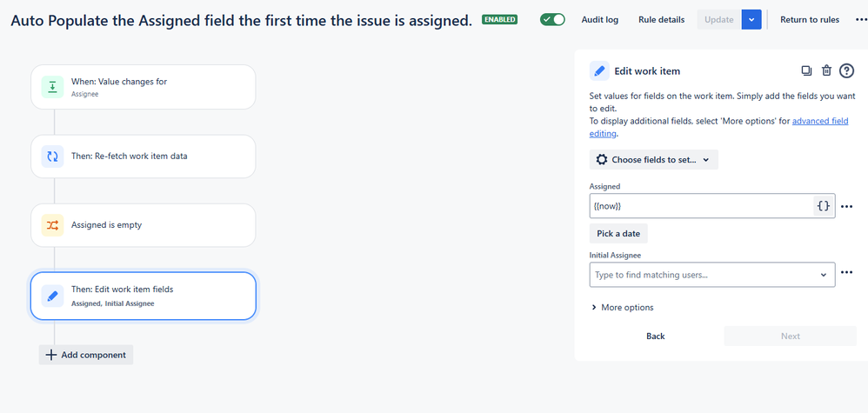This screenshot has height=413, width=868.
Task: Open the Audit log tab
Action: point(599,19)
